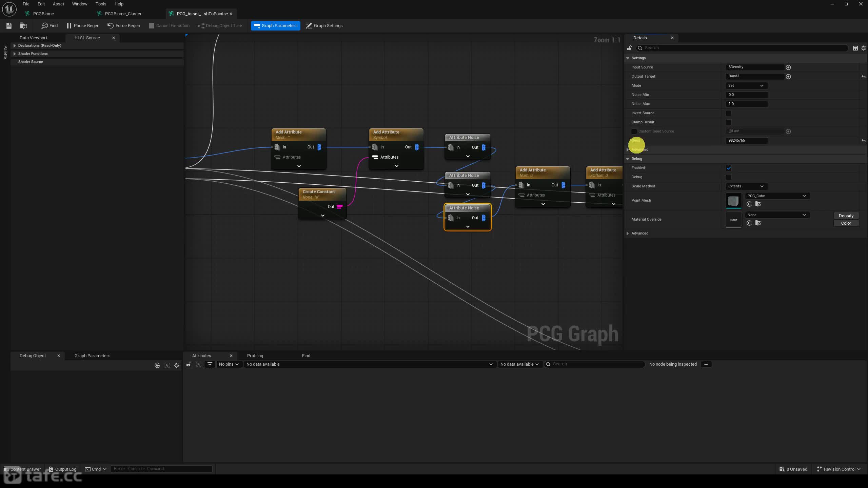868x488 pixels.
Task: Uncheck the Enabled checkbox under Debug
Action: coord(728,168)
